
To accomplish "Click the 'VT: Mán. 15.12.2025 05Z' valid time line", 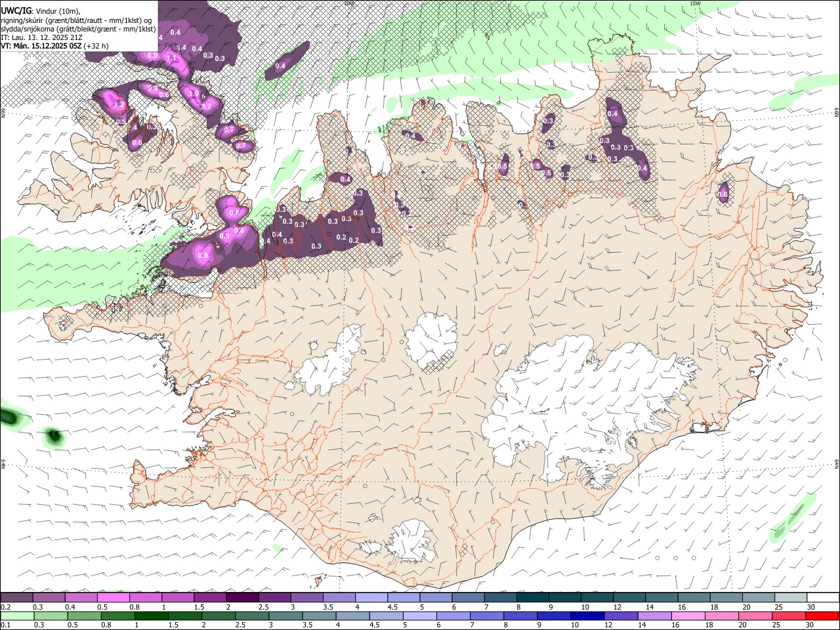I will click(x=41, y=46).
